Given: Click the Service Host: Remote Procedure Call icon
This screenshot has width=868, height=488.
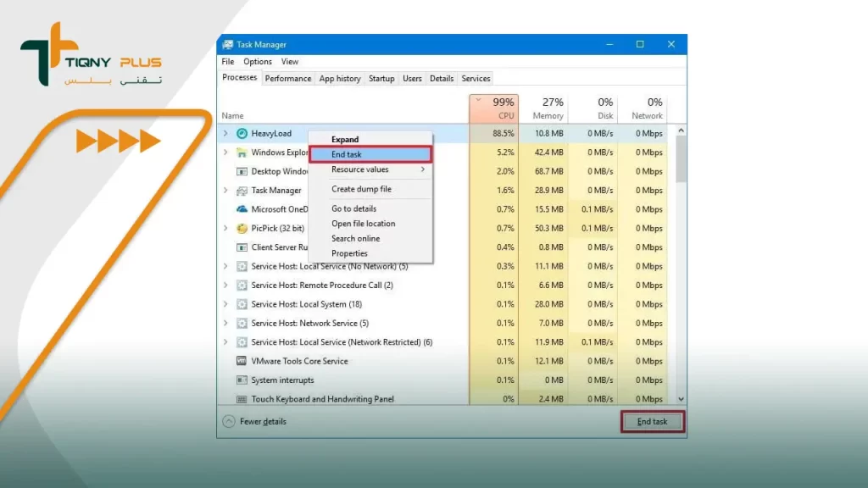Looking at the screenshot, I should click(242, 285).
